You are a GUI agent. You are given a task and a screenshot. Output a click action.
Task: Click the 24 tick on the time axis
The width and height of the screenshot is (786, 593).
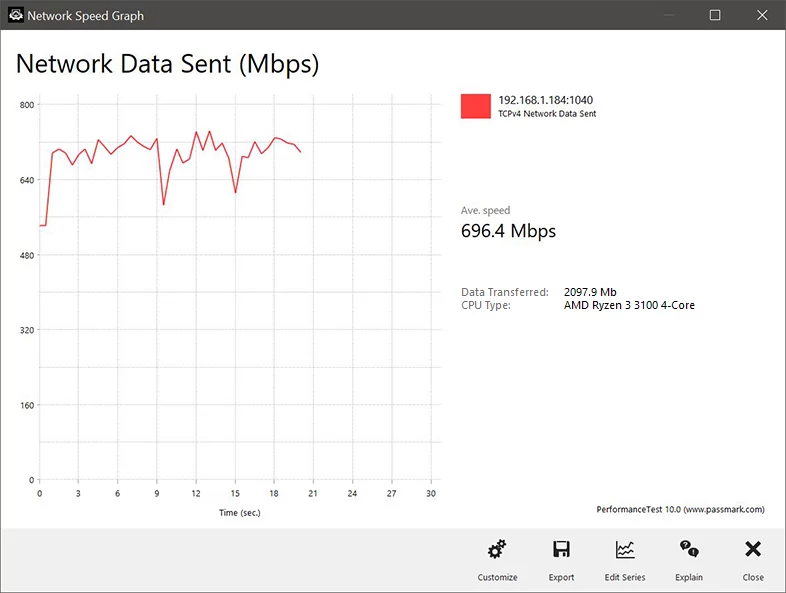pos(352,493)
